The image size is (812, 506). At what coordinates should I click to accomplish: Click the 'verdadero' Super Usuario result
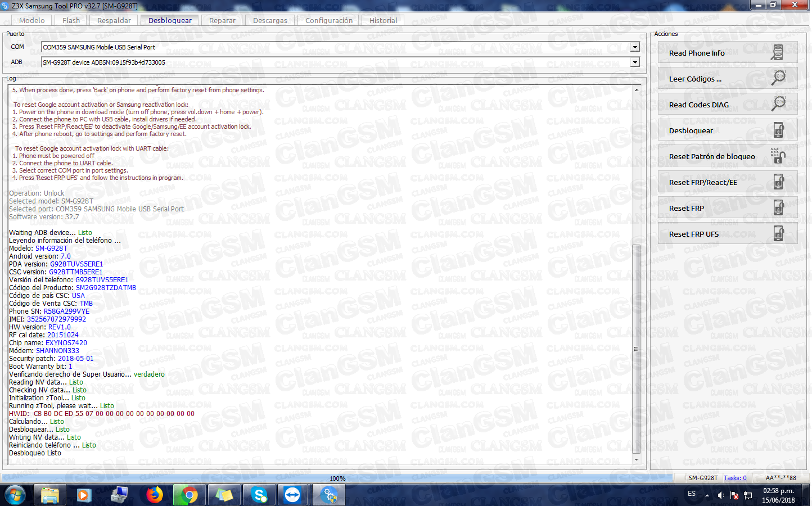click(x=149, y=374)
